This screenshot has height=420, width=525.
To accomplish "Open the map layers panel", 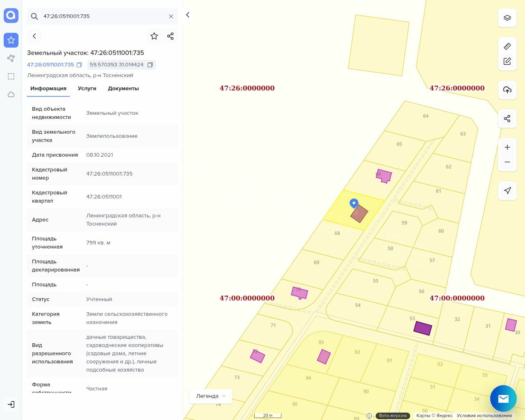I will tap(507, 18).
